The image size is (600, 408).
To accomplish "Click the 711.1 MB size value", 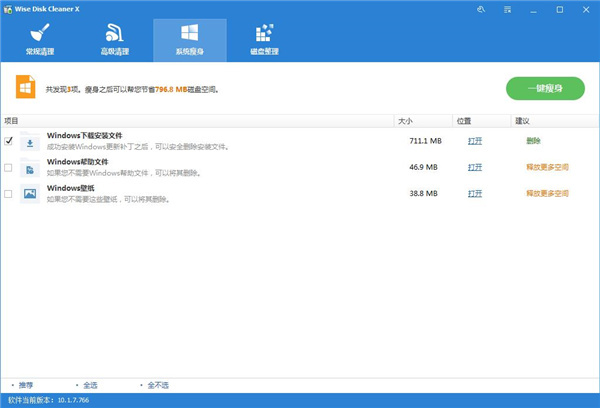I will point(426,141).
